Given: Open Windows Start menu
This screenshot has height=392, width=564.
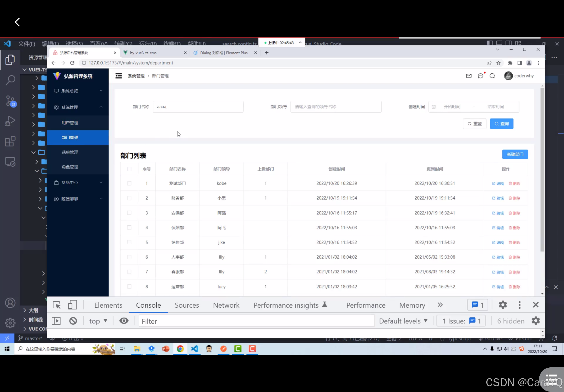Looking at the screenshot, I should pos(7,349).
